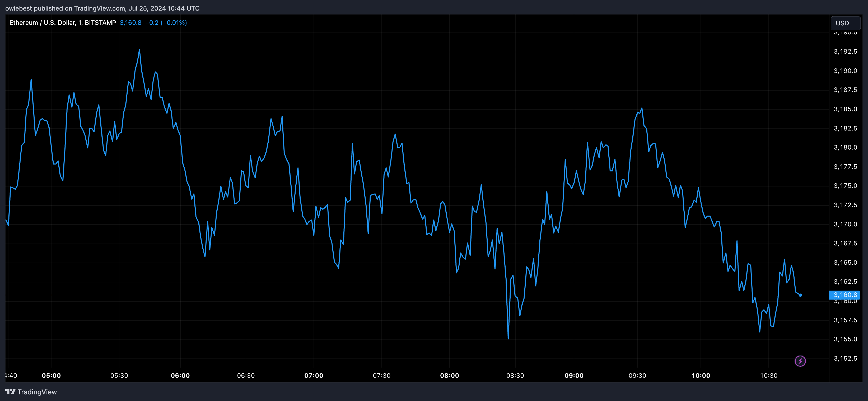The width and height of the screenshot is (868, 401).
Task: Click the 06:30 time axis label
Action: click(x=246, y=375)
